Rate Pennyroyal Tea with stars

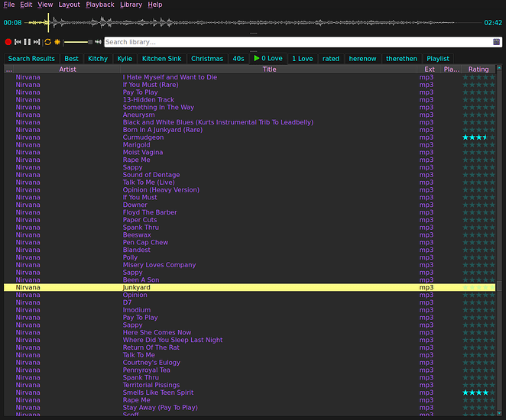478,370
